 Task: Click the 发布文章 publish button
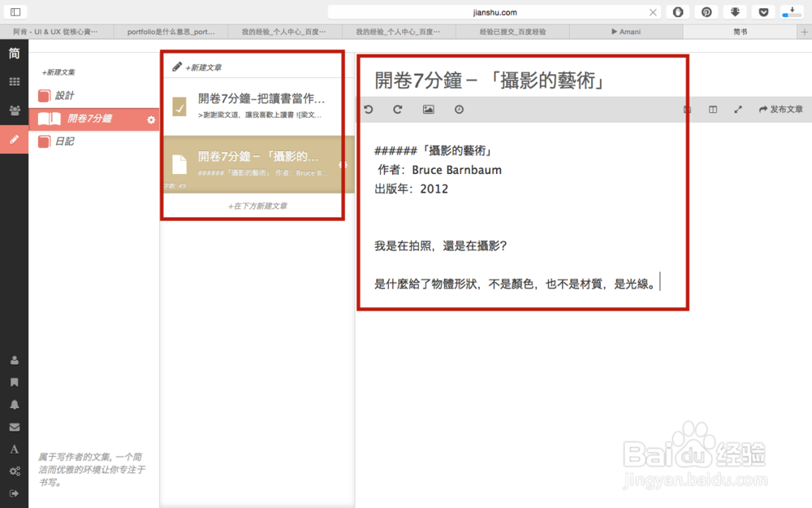coord(782,109)
